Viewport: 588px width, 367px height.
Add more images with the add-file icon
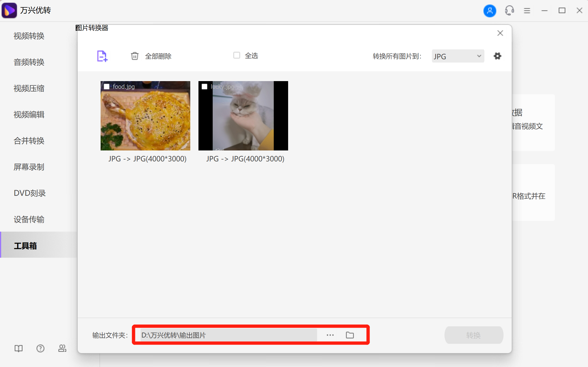102,56
